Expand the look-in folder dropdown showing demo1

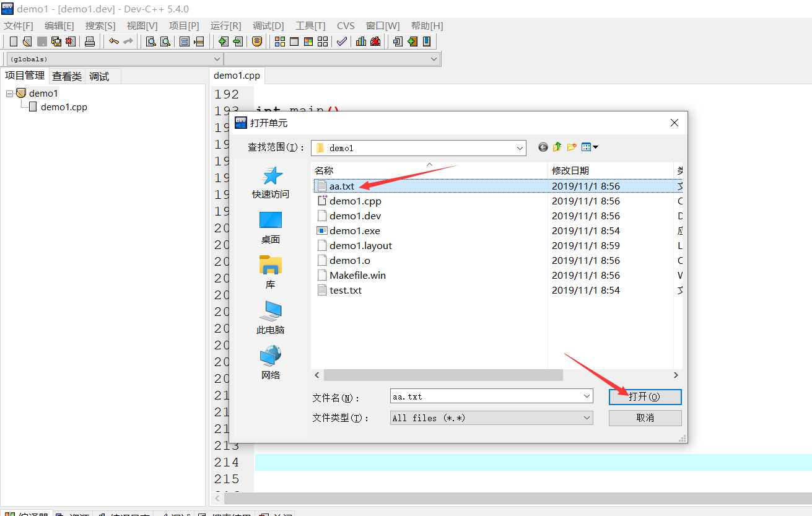pos(520,148)
